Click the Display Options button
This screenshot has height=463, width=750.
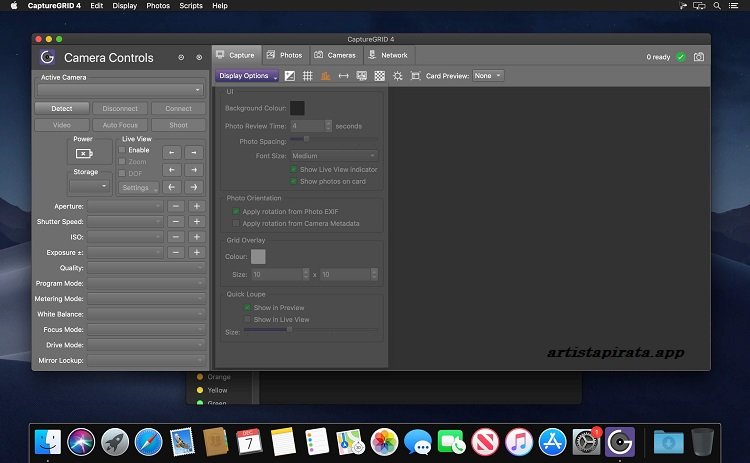click(x=247, y=76)
